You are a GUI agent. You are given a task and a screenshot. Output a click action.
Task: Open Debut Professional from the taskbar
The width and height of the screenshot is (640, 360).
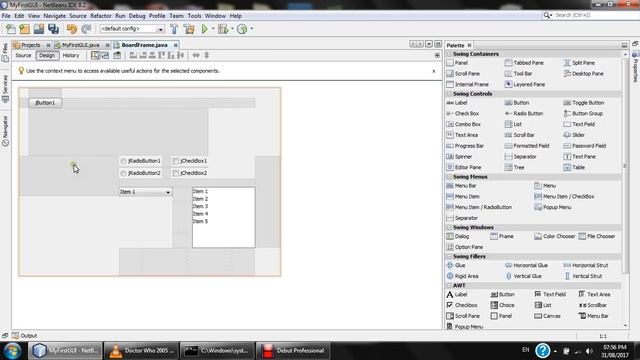click(x=293, y=351)
